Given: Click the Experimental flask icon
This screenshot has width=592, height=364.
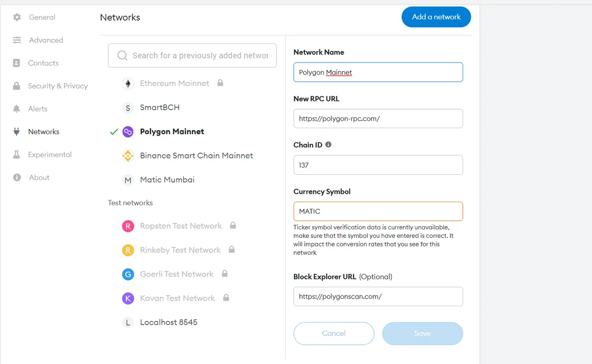Looking at the screenshot, I should click(x=17, y=154).
